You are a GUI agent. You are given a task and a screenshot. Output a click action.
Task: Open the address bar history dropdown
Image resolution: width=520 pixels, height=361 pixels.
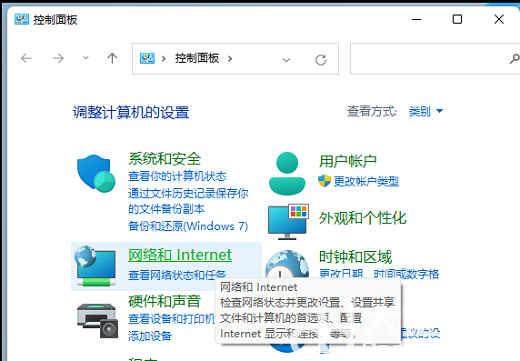pos(286,60)
